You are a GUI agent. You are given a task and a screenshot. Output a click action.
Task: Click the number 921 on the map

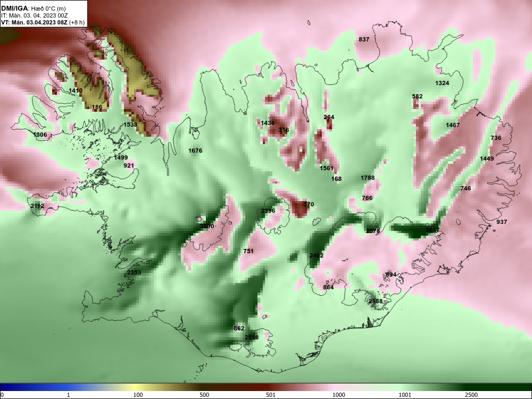coord(129,165)
